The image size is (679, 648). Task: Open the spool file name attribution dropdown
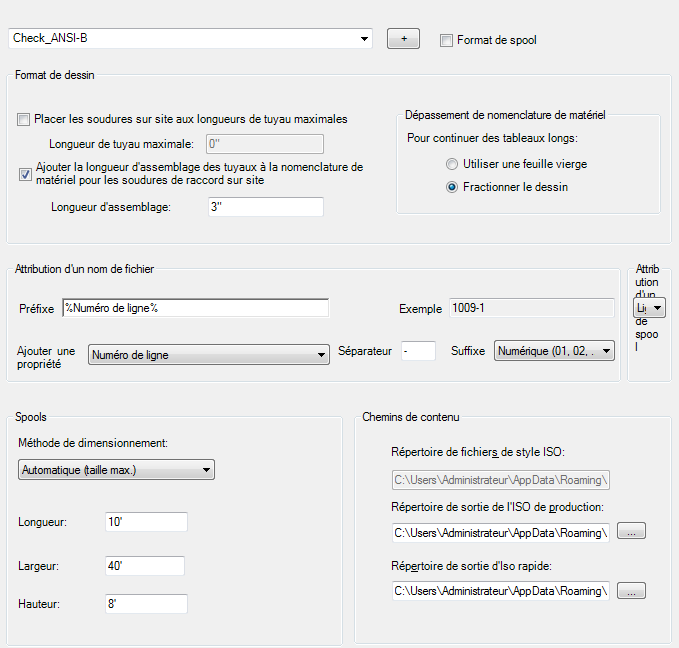[651, 309]
